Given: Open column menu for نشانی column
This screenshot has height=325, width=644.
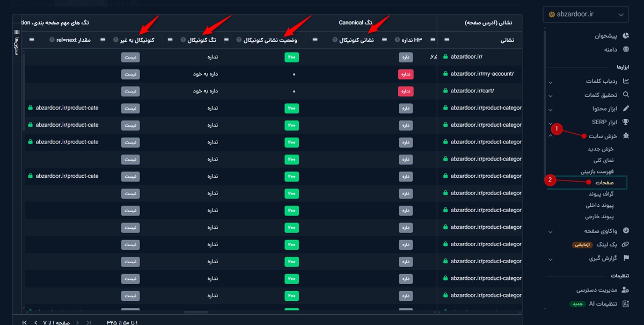Looking at the screenshot, I should [447, 40].
